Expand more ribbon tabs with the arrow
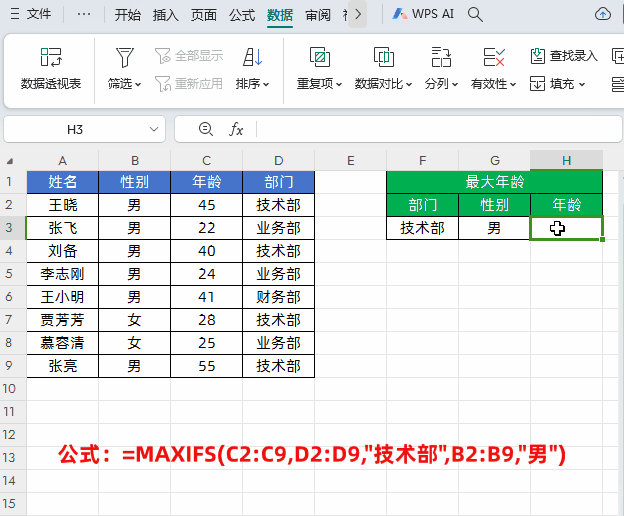The height and width of the screenshot is (516, 624). (357, 14)
